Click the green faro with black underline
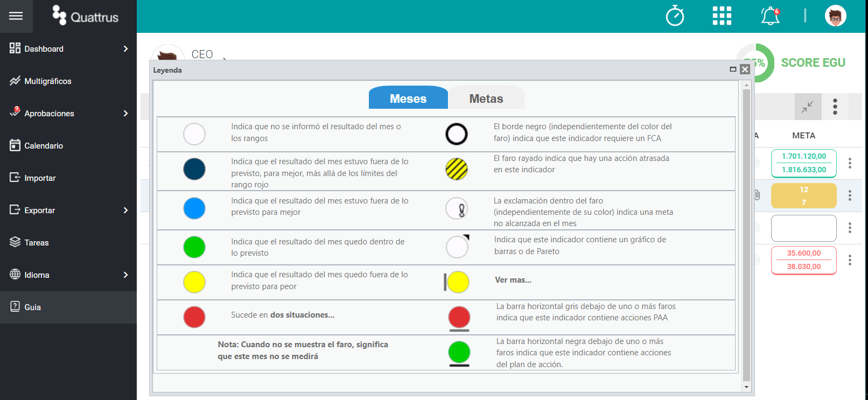The height and width of the screenshot is (400, 868). 459,354
